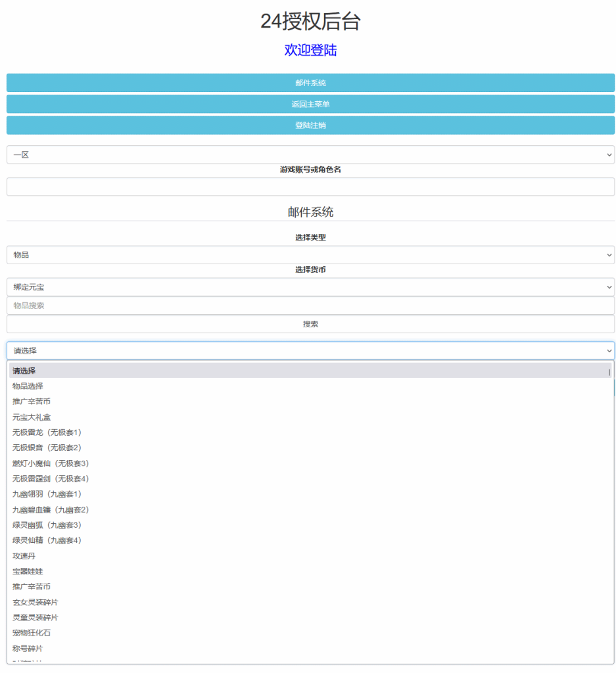Choose 无极雷龙（无极套1）option
Screen dimensions: 616x673
(47, 432)
